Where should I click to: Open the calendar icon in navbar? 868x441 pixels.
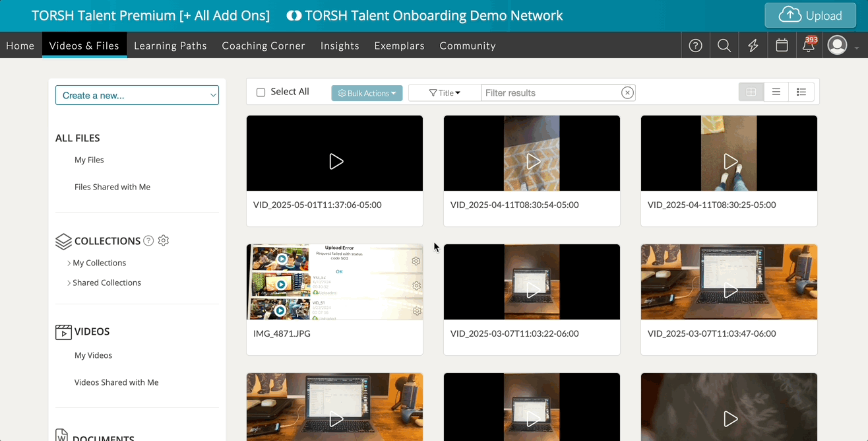pyautogui.click(x=782, y=46)
